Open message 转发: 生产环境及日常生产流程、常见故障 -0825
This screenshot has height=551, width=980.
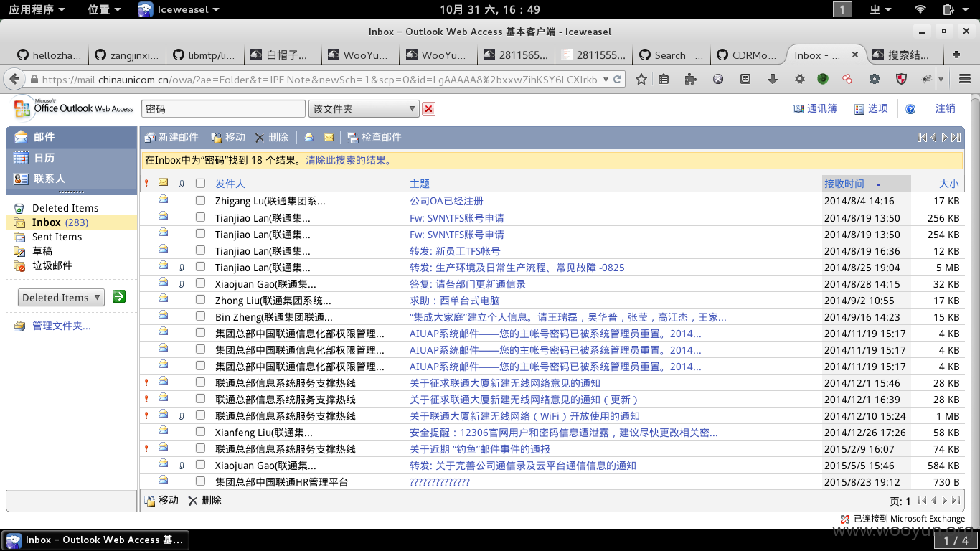tap(517, 267)
